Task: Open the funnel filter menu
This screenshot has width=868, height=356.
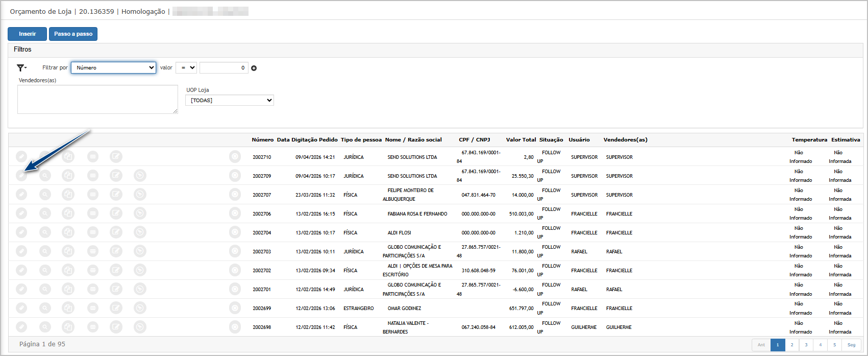Action: point(21,67)
